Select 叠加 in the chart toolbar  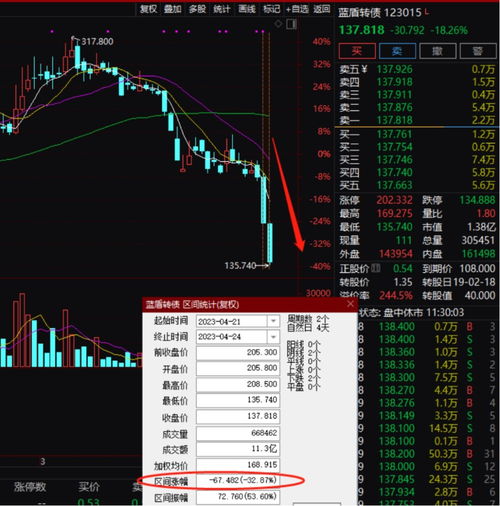[x=172, y=9]
